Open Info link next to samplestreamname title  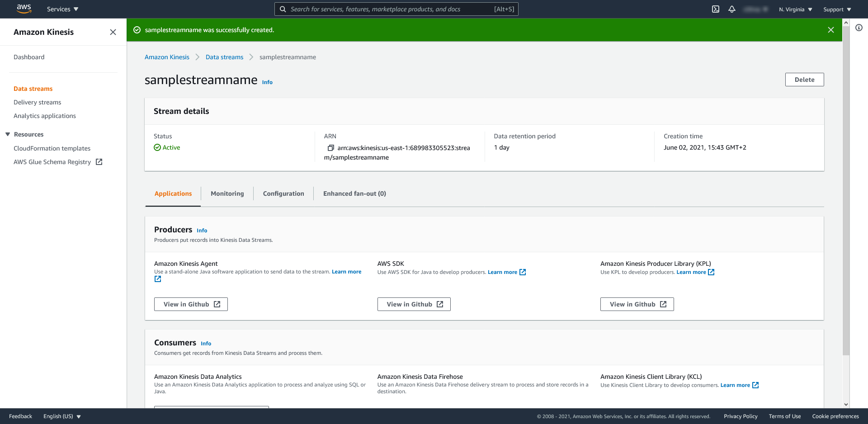click(x=267, y=82)
